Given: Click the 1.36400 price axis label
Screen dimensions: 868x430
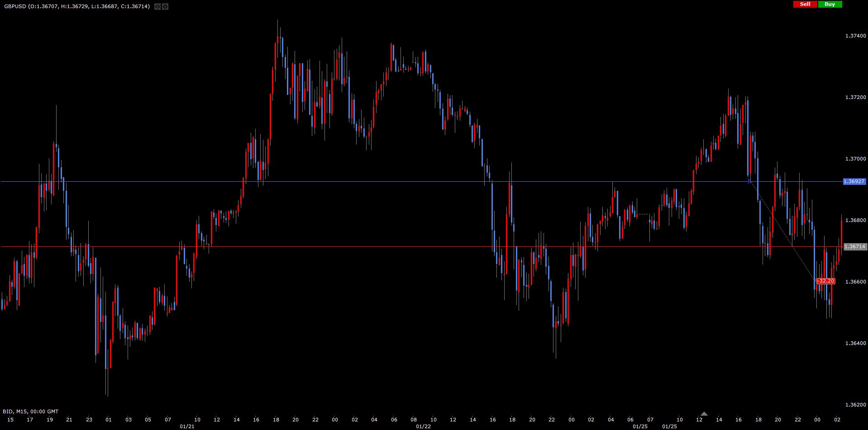Looking at the screenshot, I should [855, 343].
